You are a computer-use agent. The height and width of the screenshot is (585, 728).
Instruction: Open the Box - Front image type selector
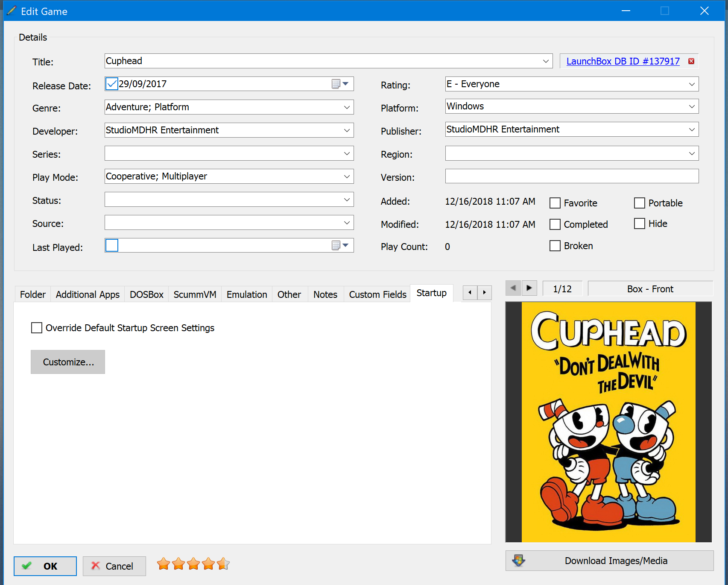point(650,289)
